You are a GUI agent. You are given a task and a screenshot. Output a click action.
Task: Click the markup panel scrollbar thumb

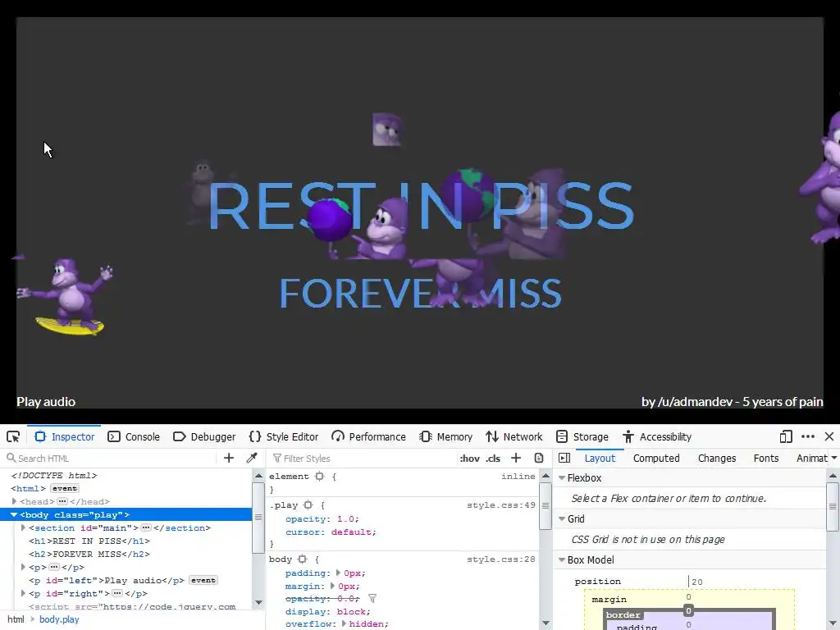point(258,518)
